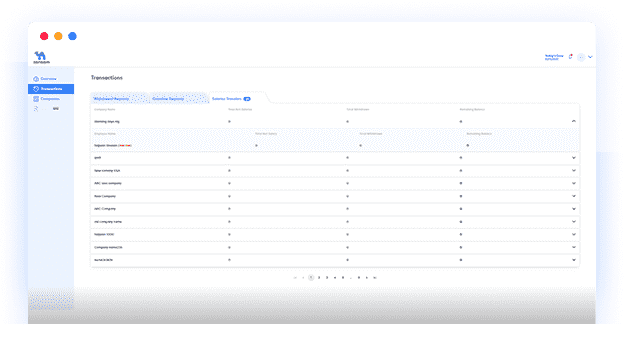Jump to last page pagination arrow

(x=374, y=277)
